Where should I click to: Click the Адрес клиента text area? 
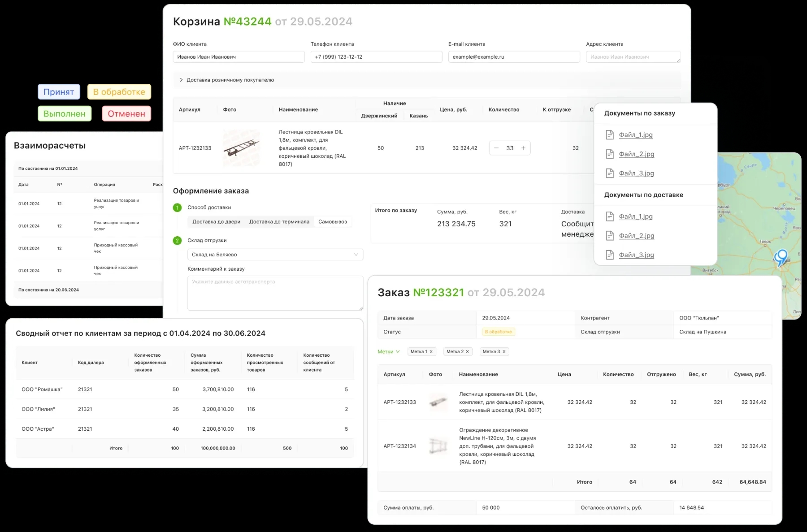click(633, 57)
